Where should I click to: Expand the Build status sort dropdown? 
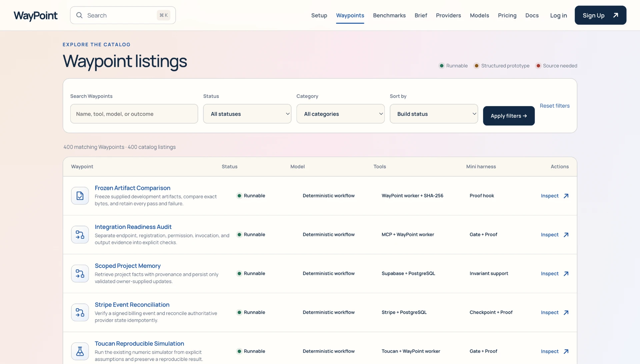coord(434,114)
